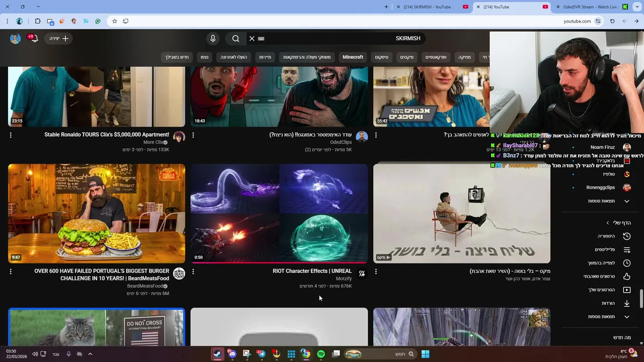
Task: Select the תיירות filter chip
Action: click(265, 57)
